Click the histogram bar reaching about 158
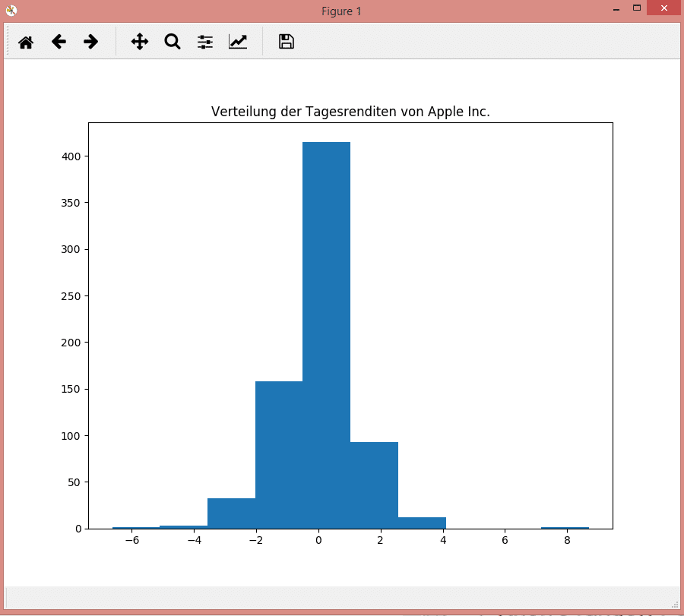 click(x=279, y=455)
